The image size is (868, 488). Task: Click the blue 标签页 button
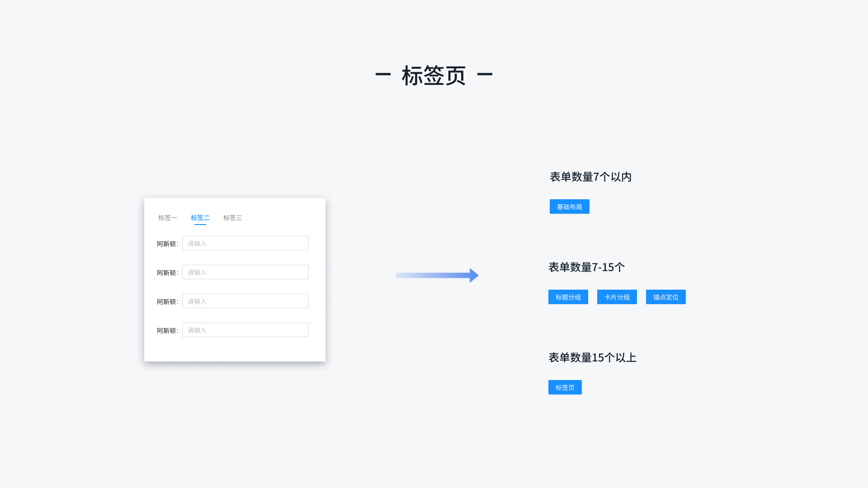point(565,388)
